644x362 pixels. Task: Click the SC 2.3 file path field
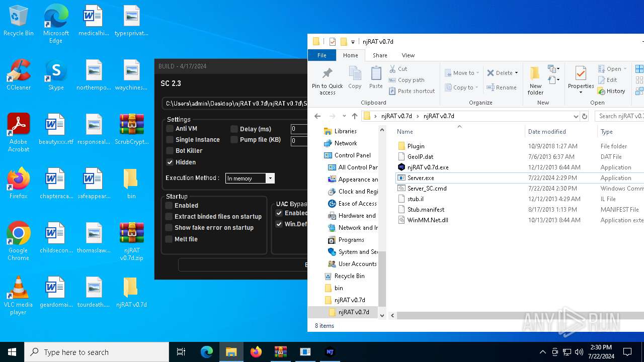(x=234, y=104)
